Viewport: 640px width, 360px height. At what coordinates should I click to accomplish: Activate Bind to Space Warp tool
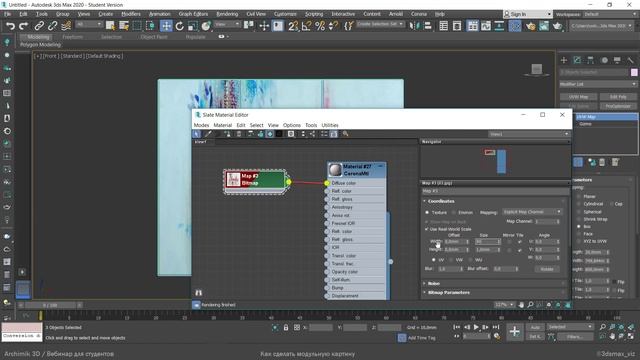[66, 26]
